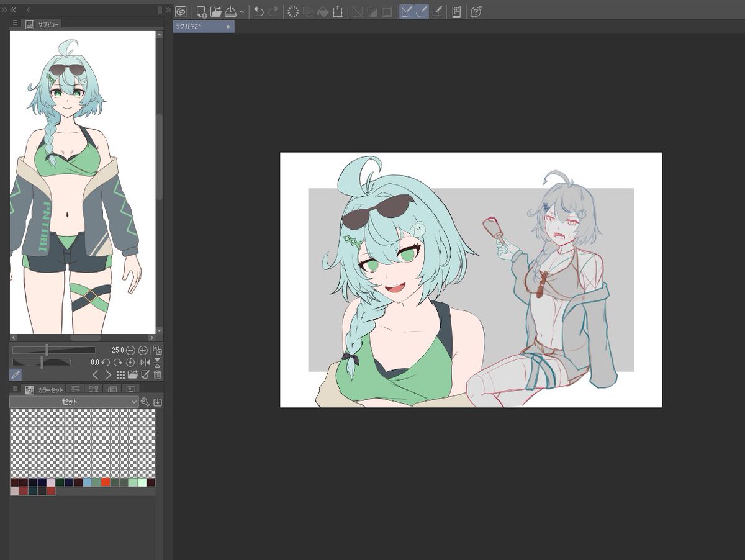Import color set material icon

pos(158,402)
